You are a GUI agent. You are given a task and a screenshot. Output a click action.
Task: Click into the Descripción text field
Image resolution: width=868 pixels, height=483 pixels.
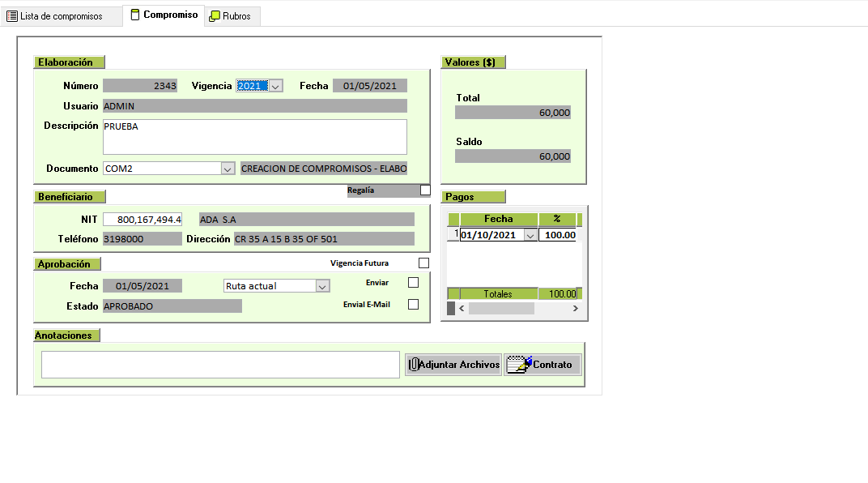coord(254,136)
